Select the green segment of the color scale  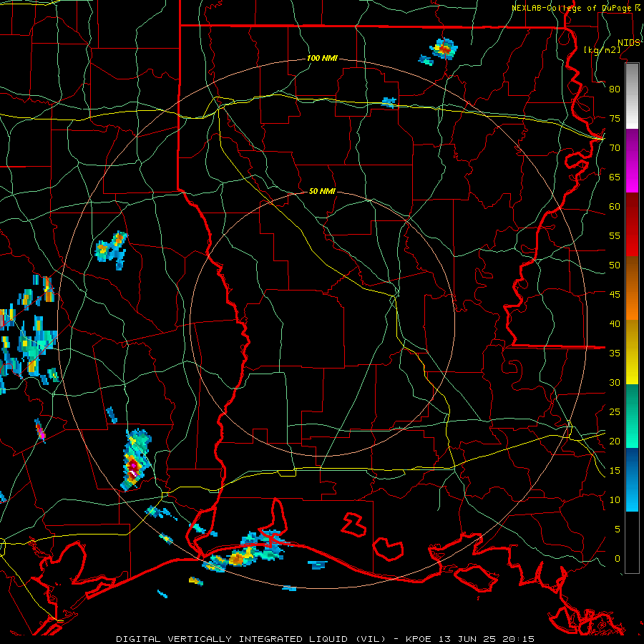pos(632,416)
